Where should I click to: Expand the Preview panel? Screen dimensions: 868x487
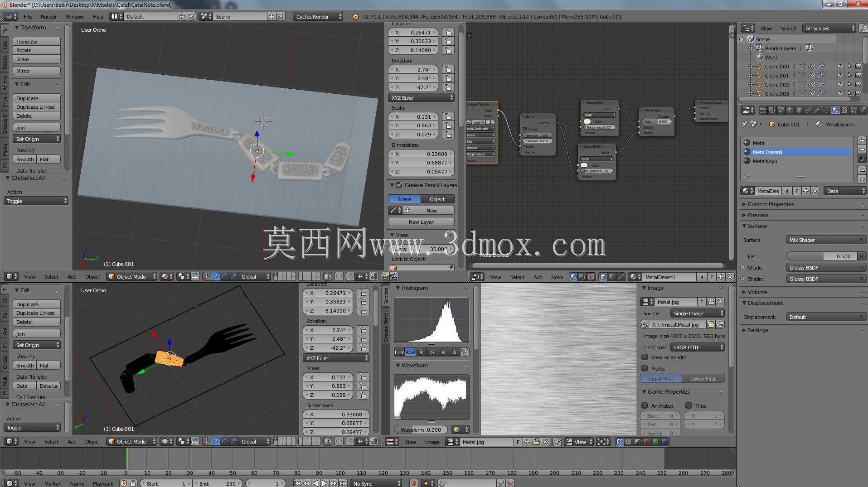758,215
